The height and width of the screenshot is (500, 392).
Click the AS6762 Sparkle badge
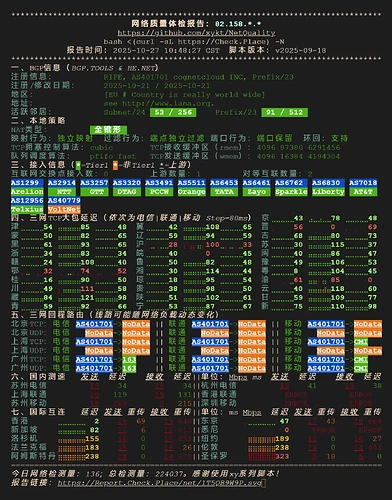coord(291,187)
